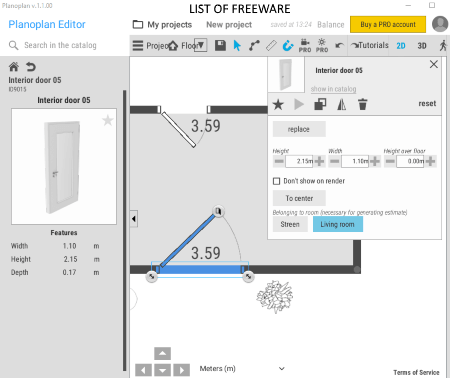Screen dimensions: 450x378
Task: Switch to the 3D view tab
Action: (422, 46)
